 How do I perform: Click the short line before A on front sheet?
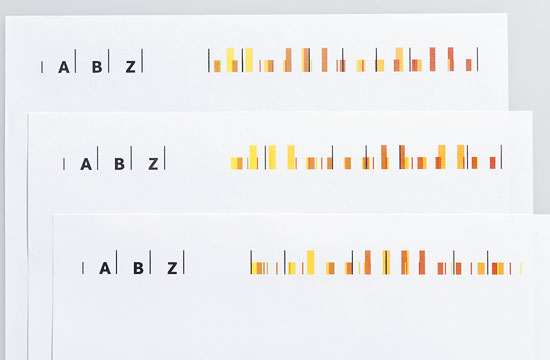coord(83,268)
